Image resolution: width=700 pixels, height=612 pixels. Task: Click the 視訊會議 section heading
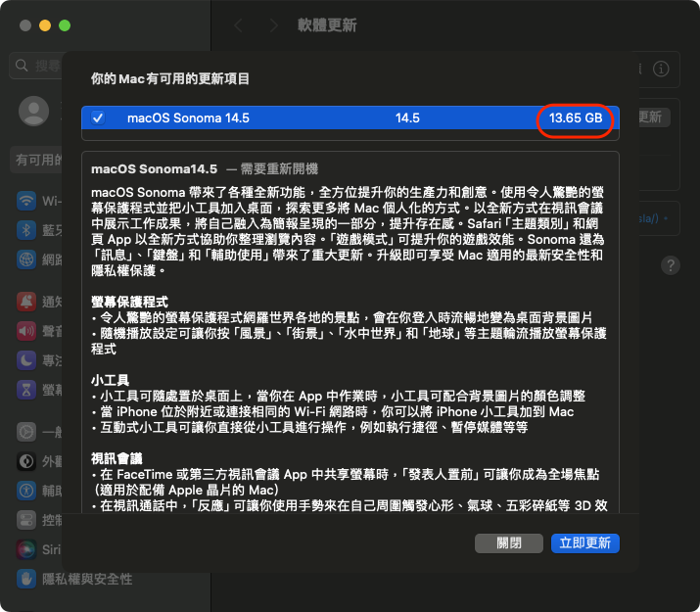[117, 458]
